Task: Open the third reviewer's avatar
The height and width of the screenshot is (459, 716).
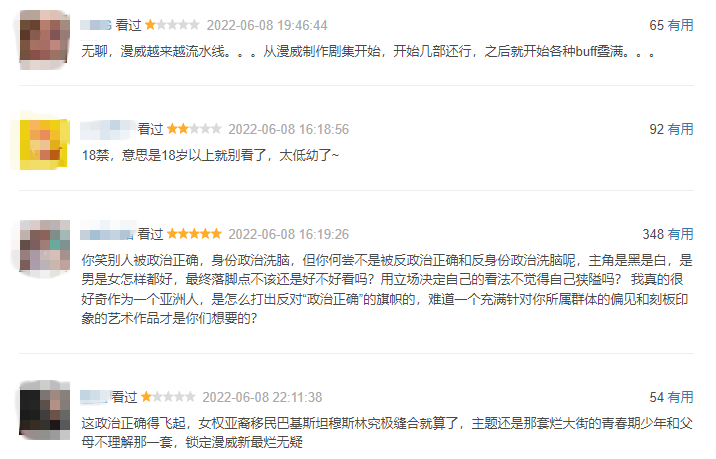Action: pos(44,248)
